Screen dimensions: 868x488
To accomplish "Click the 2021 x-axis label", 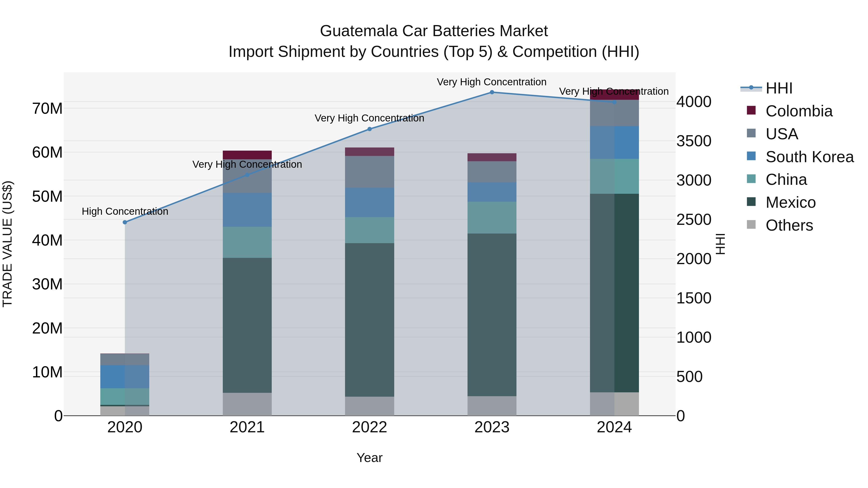I will click(x=247, y=427).
